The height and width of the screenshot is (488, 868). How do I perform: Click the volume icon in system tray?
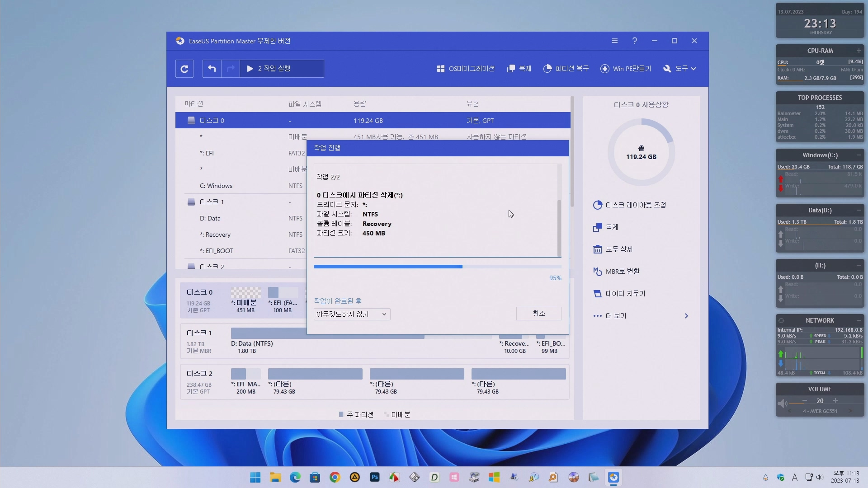point(819,477)
